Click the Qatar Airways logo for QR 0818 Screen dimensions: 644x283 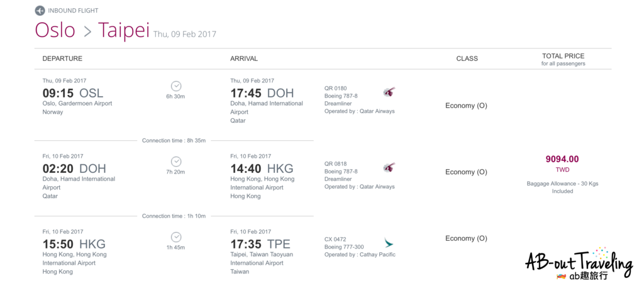pos(389,168)
